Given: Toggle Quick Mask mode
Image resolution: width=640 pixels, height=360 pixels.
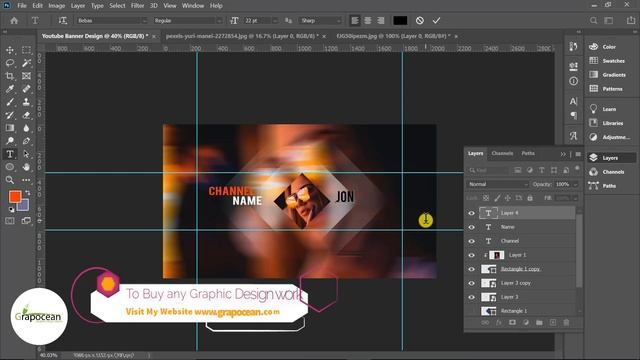Looking at the screenshot, I should [x=10, y=221].
